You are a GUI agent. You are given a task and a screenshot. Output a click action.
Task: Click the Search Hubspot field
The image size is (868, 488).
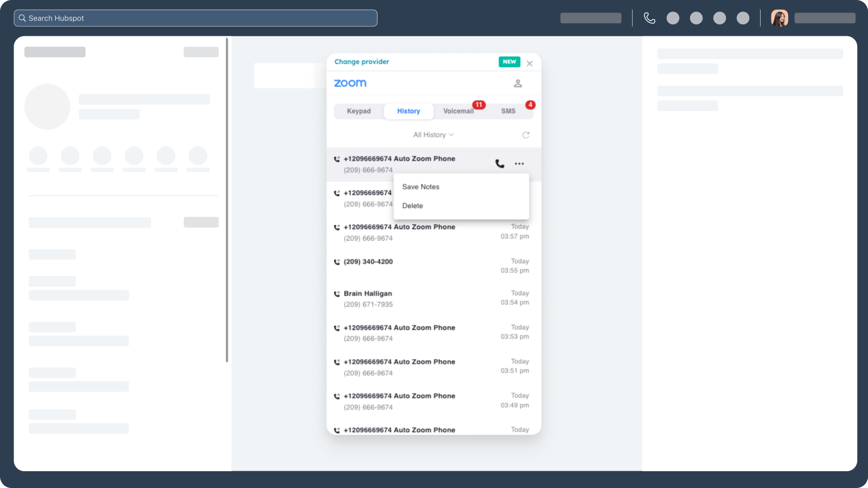coord(195,18)
